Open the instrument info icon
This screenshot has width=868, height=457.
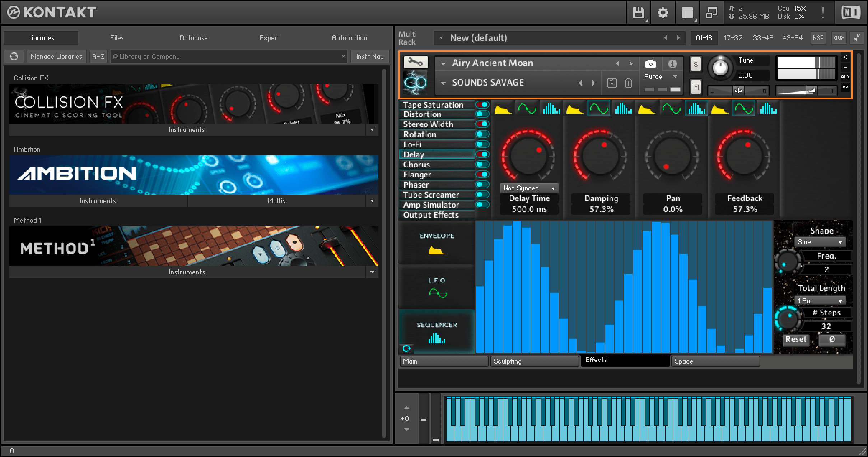pyautogui.click(x=672, y=64)
